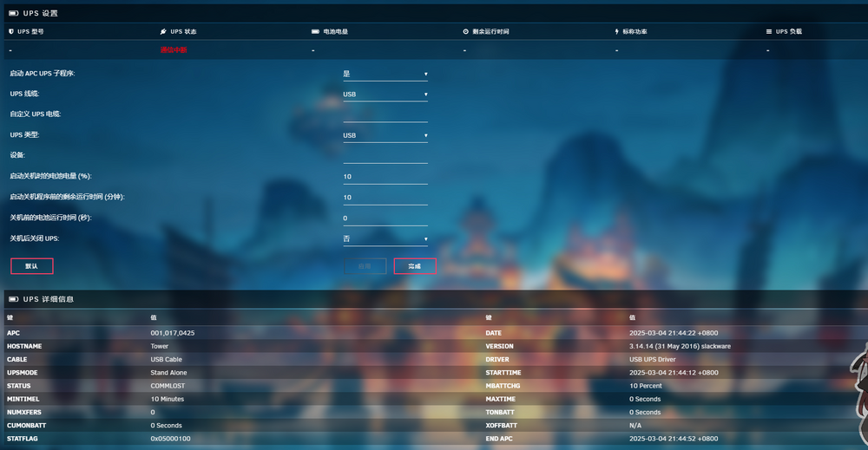Click the VERSION value 3.14.14 slackware
Image resolution: width=868 pixels, height=450 pixels.
[x=680, y=347]
